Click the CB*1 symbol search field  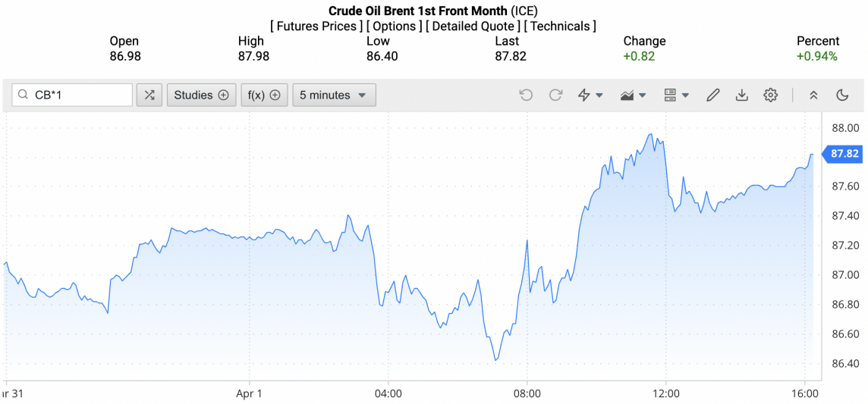point(80,95)
